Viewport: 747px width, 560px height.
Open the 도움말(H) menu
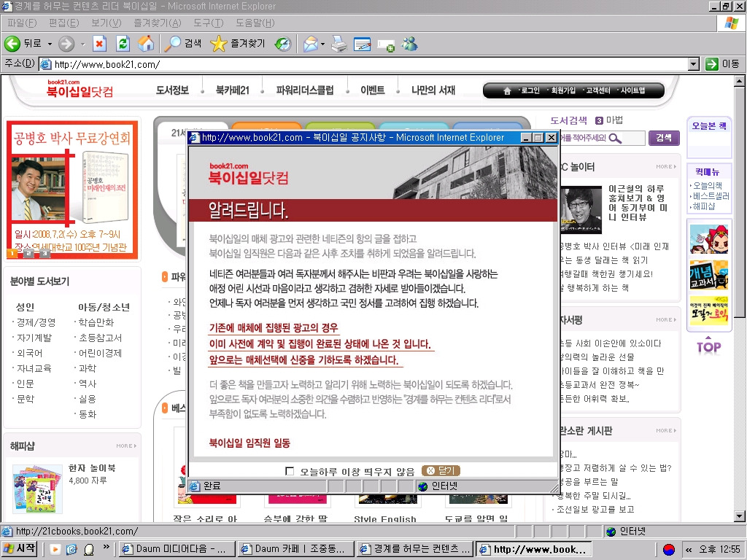(x=255, y=23)
